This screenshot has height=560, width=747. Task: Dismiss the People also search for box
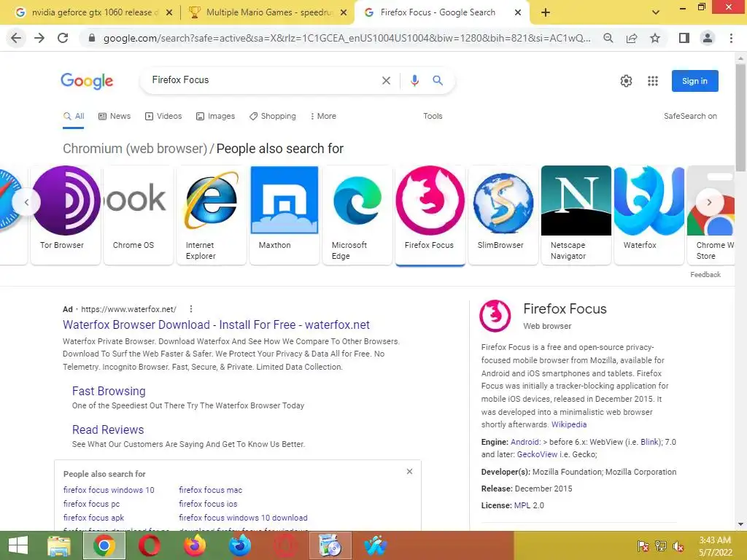click(x=409, y=472)
